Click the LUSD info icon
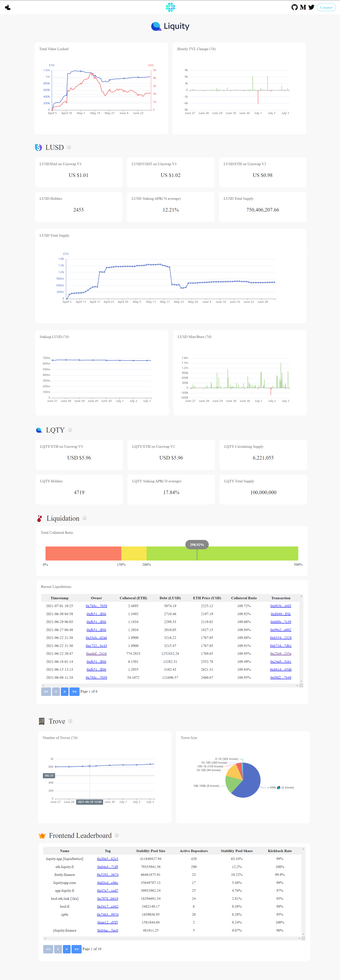340x980 pixels. pyautogui.click(x=69, y=147)
